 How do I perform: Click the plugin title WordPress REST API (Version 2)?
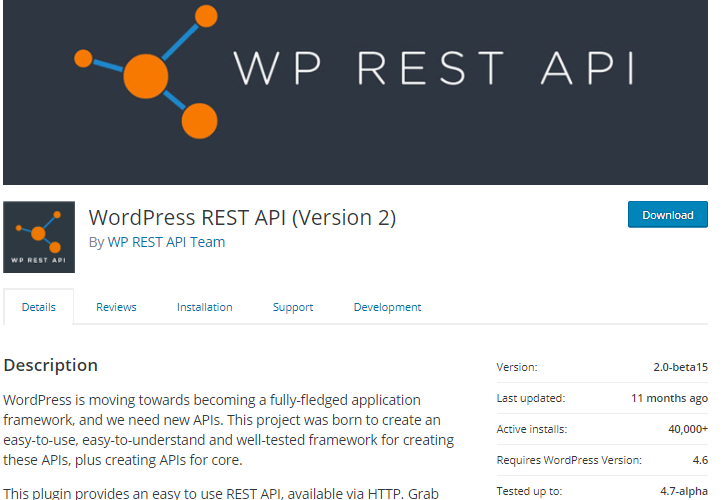pyautogui.click(x=242, y=218)
